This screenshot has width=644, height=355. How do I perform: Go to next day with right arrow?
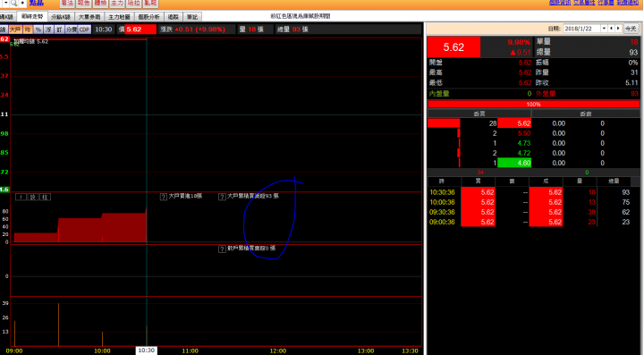click(x=618, y=29)
